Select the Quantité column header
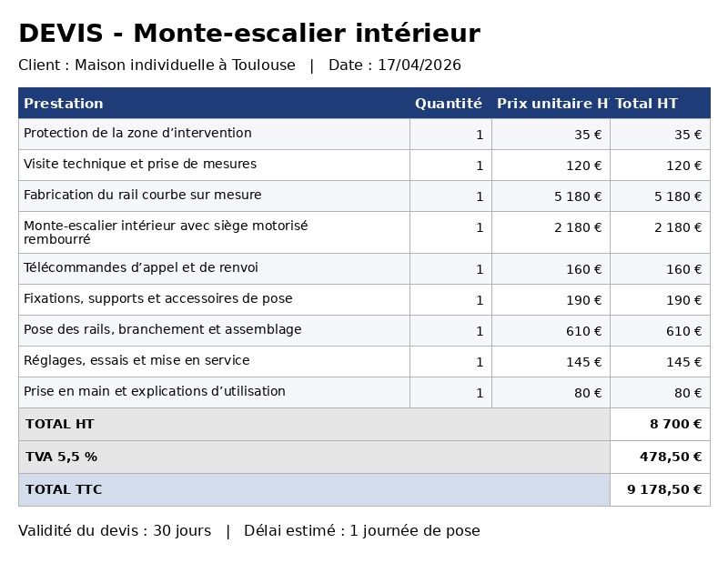Screen dimensions: 728x563 pyautogui.click(x=449, y=103)
